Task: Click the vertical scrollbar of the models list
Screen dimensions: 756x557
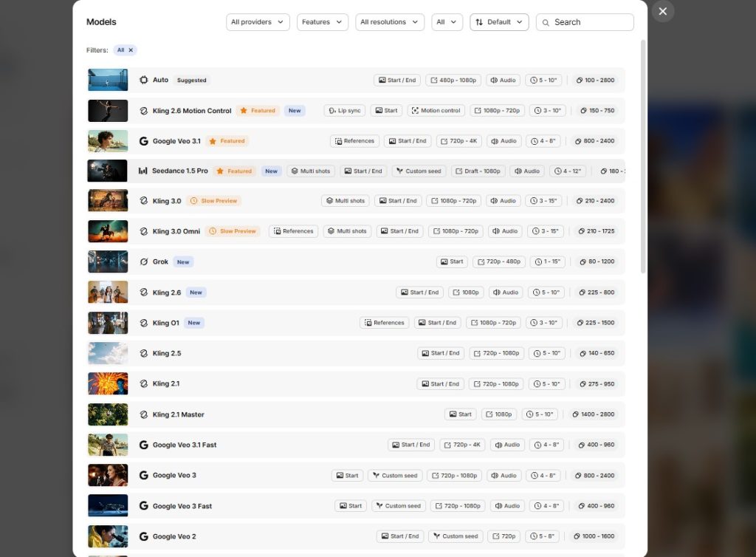Action: point(643,155)
